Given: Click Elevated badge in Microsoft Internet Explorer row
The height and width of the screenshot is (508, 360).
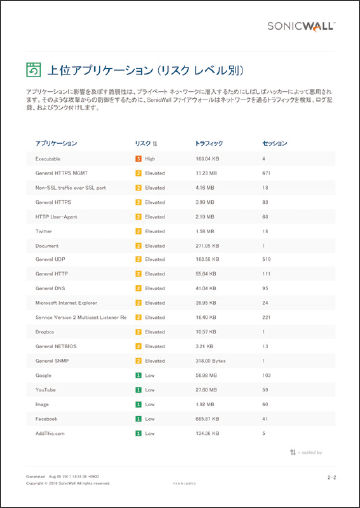Looking at the screenshot, I should pos(138,303).
